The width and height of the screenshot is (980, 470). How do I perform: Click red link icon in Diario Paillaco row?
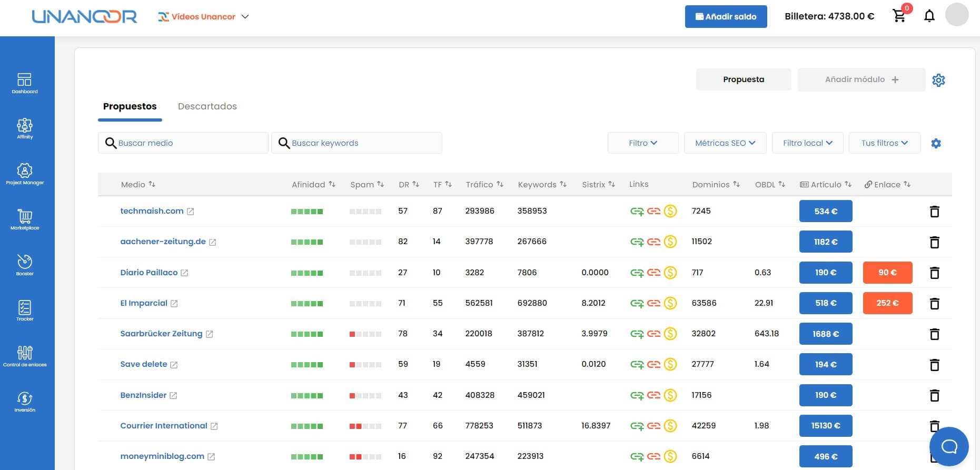[654, 273]
